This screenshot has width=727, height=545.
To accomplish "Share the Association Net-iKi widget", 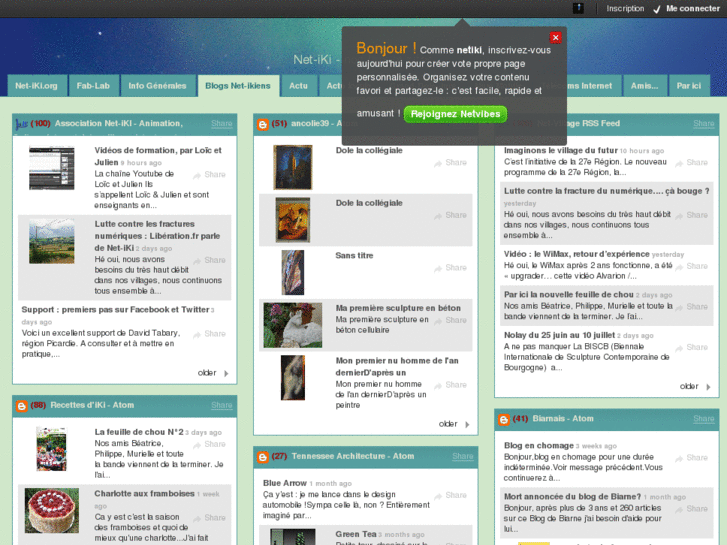I will coord(222,123).
